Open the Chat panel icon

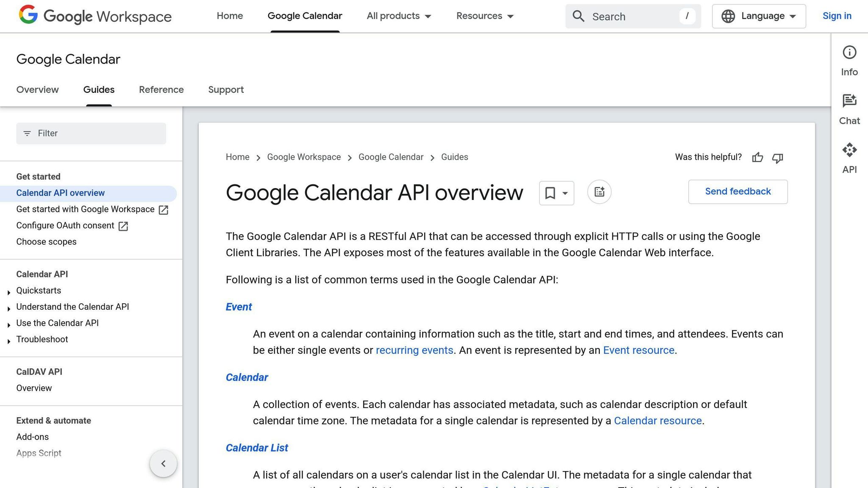click(849, 101)
